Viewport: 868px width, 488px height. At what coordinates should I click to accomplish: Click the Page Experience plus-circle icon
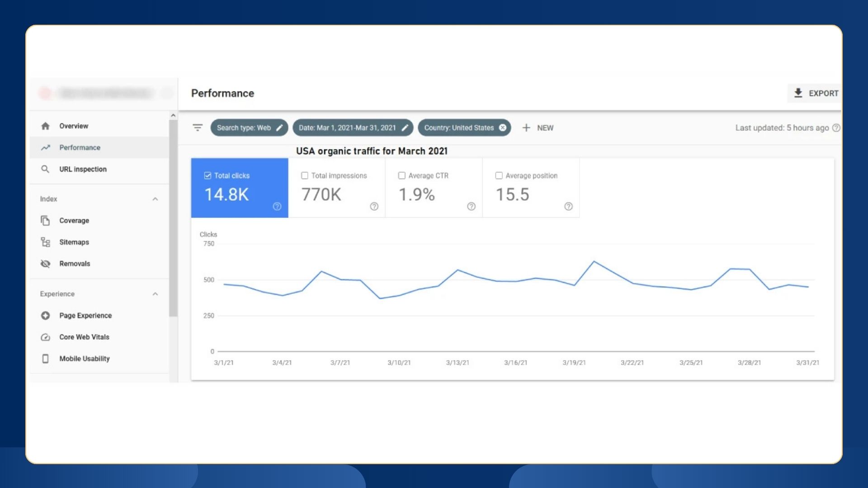[45, 315]
